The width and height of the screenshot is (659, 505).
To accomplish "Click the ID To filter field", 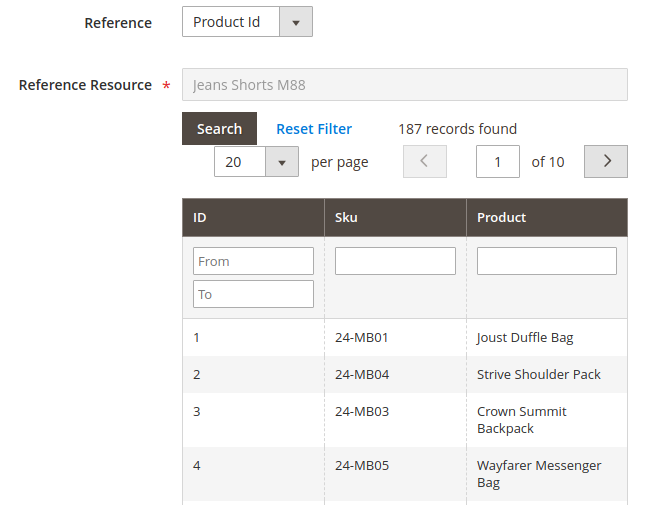I will [253, 294].
